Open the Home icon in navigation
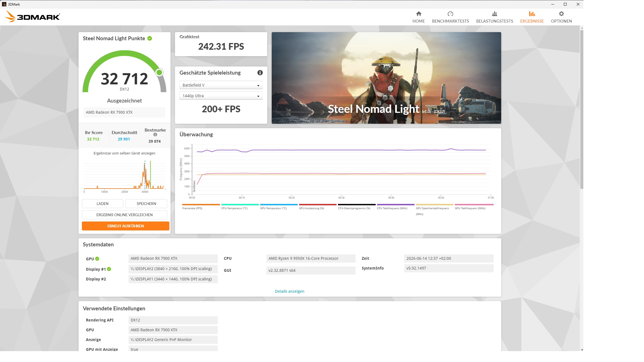Image resolution: width=644 pixels, height=362 pixels. coord(418,14)
